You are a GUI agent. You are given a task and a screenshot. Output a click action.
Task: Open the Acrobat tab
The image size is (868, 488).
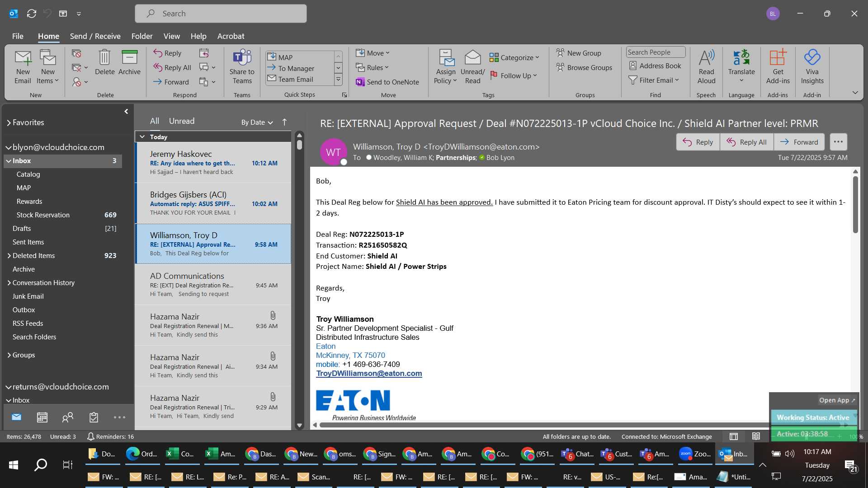click(x=231, y=36)
